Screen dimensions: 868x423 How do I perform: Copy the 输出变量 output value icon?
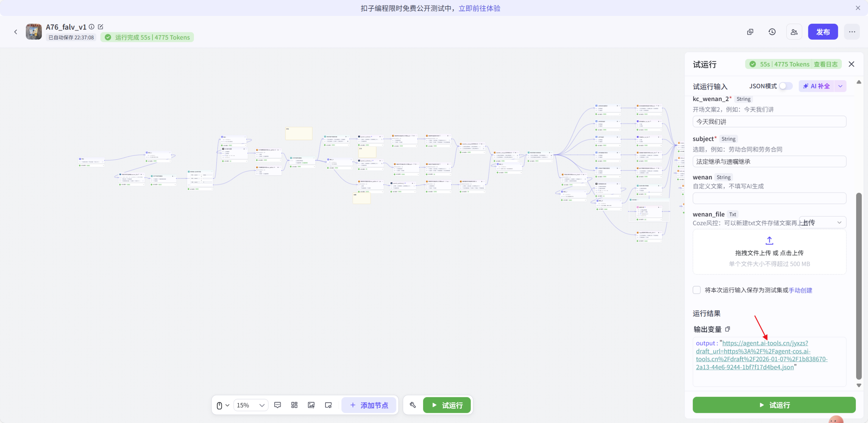click(728, 329)
